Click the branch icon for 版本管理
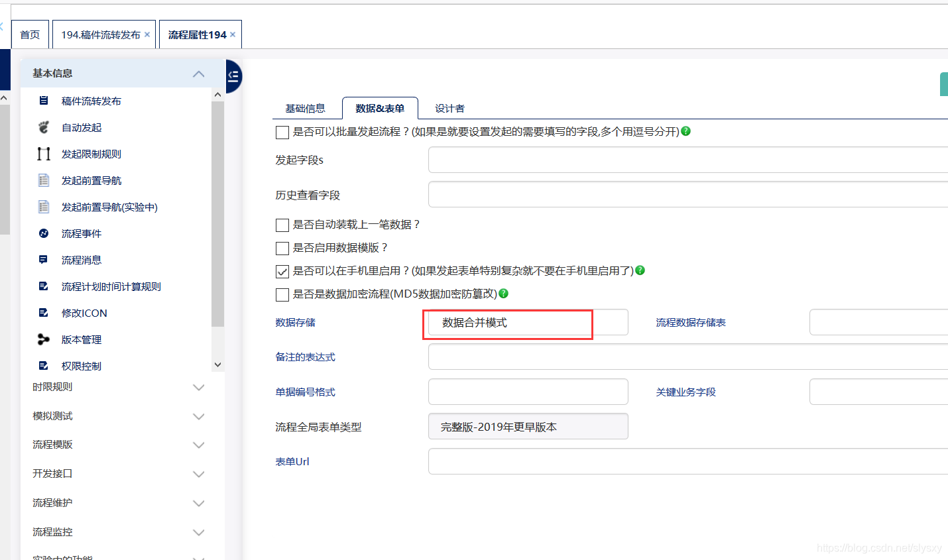Screen dimensions: 948x560 pyautogui.click(x=44, y=339)
